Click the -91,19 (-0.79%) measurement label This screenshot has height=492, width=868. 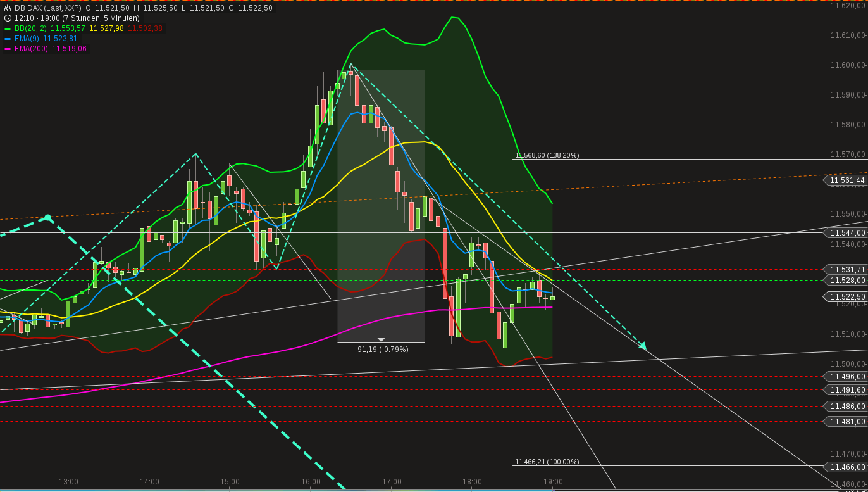[x=382, y=349]
